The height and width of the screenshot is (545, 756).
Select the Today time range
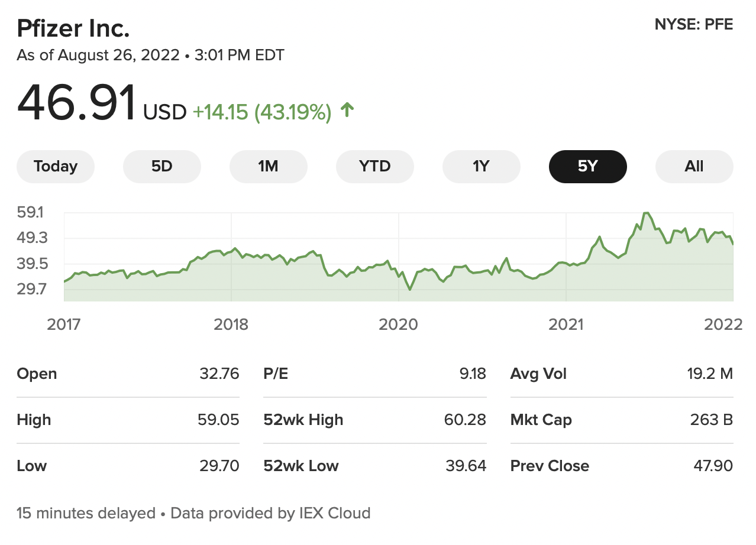[x=56, y=167]
